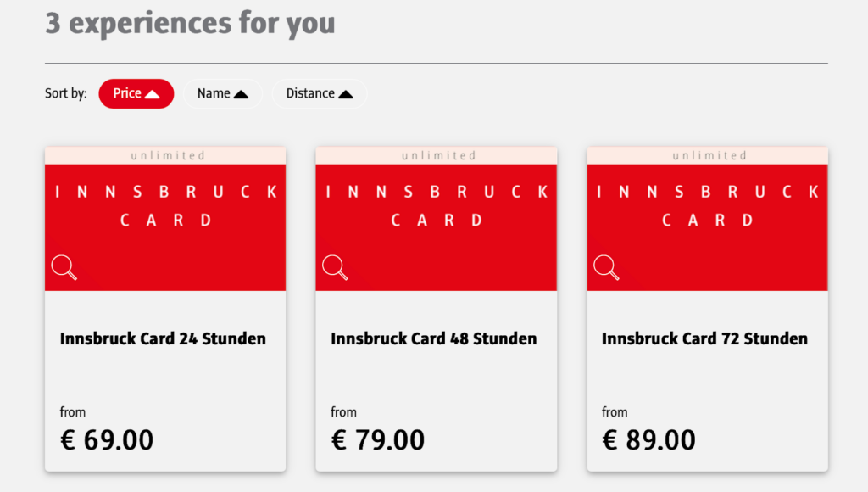Open Innsbruck Card 72 Stunden title
The image size is (868, 492).
tap(704, 338)
